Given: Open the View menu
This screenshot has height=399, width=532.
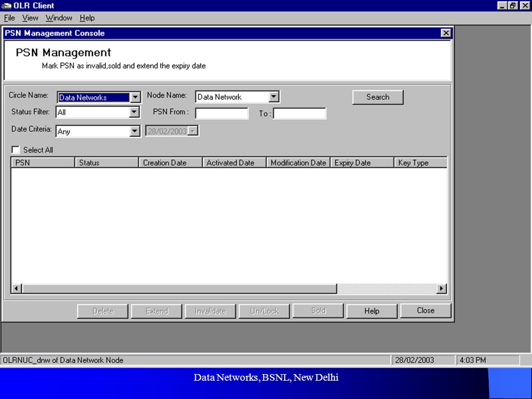Looking at the screenshot, I should [x=30, y=18].
